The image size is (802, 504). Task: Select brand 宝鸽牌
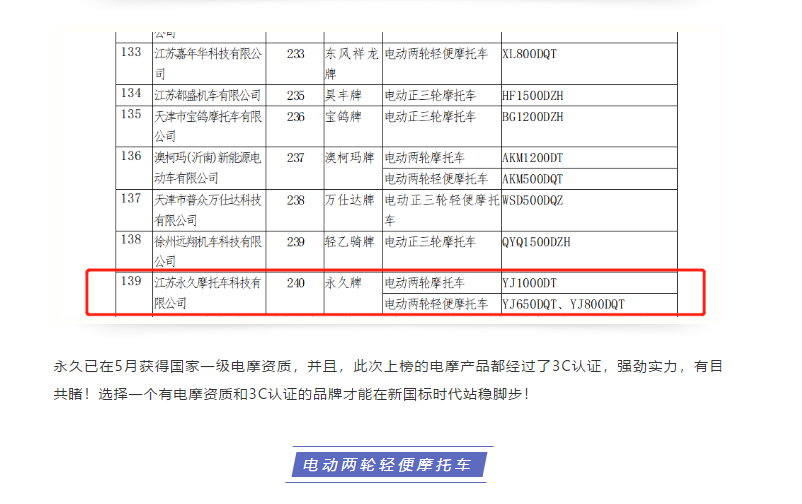[x=343, y=117]
